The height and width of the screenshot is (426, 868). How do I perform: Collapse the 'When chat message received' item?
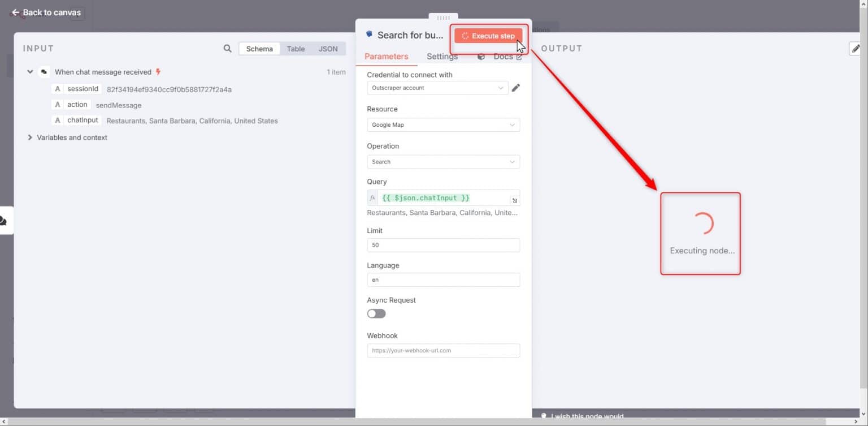(30, 72)
